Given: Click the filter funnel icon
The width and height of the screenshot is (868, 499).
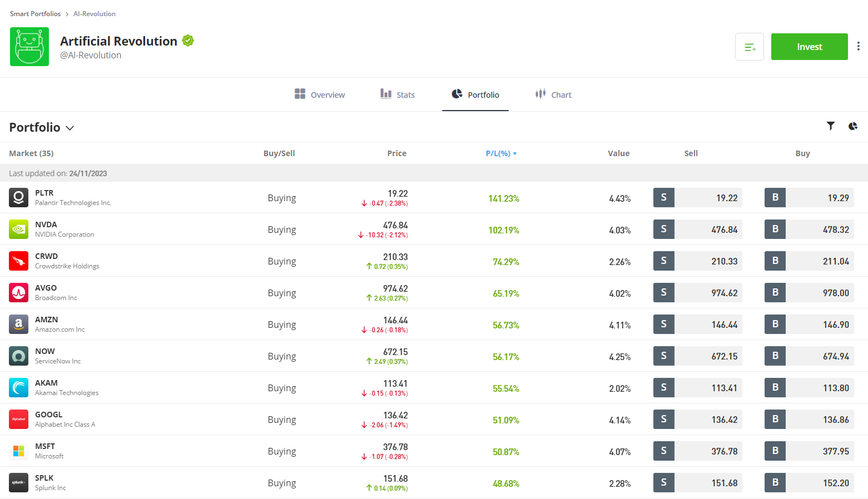Looking at the screenshot, I should coord(830,126).
